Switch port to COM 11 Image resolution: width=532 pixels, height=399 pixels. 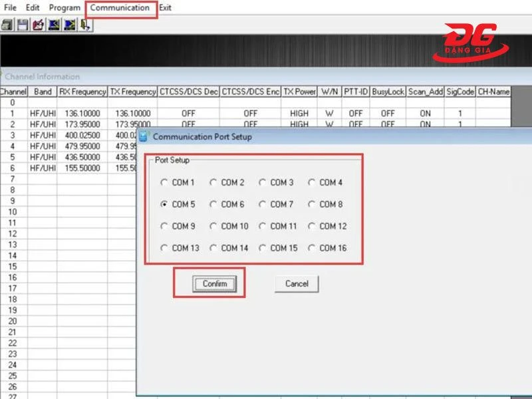[263, 227]
